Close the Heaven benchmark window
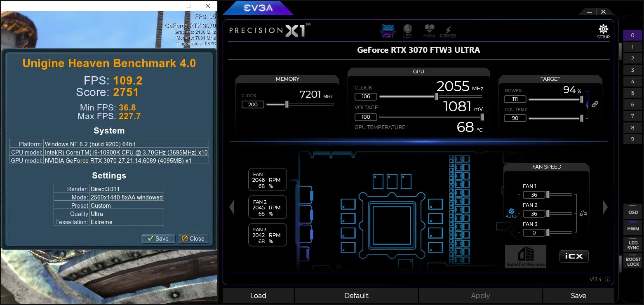The height and width of the screenshot is (305, 644). 209,6
